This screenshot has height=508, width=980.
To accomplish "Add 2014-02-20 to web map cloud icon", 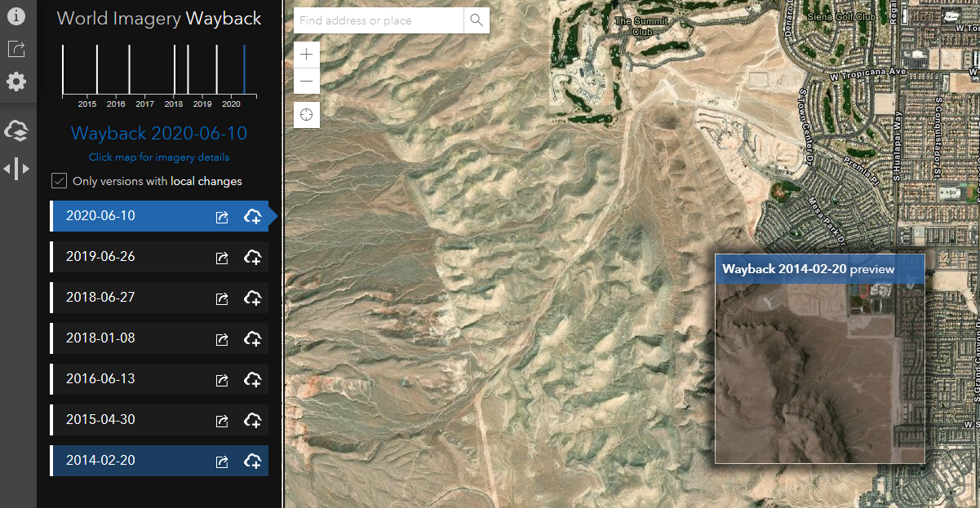I will coord(253,462).
